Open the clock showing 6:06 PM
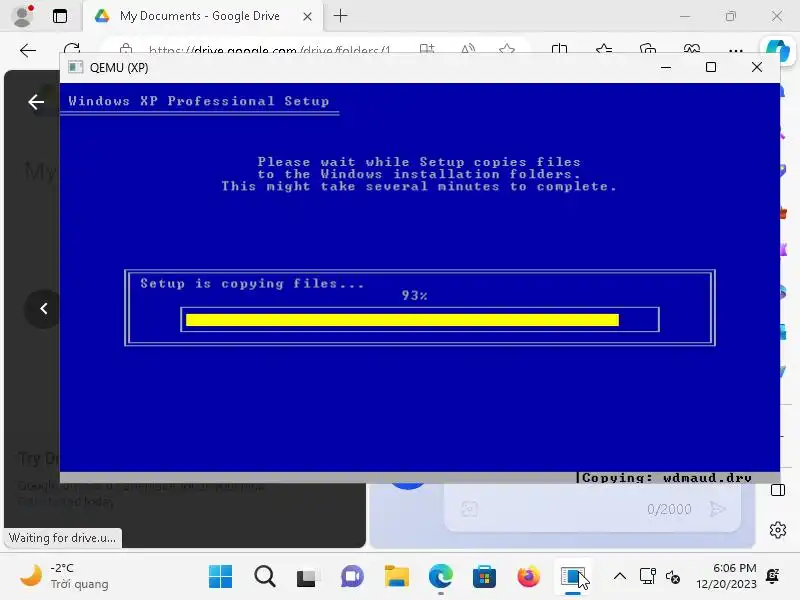 point(726,576)
